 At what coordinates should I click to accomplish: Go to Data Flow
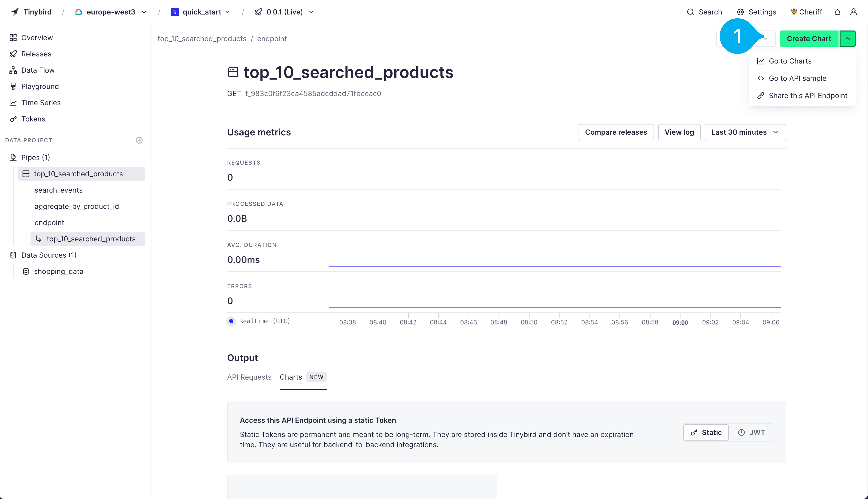pyautogui.click(x=38, y=70)
